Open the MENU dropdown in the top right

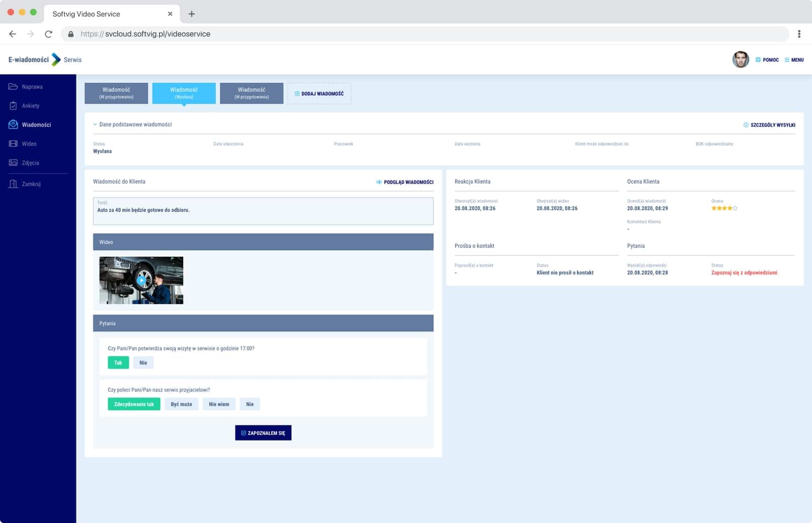tap(794, 59)
